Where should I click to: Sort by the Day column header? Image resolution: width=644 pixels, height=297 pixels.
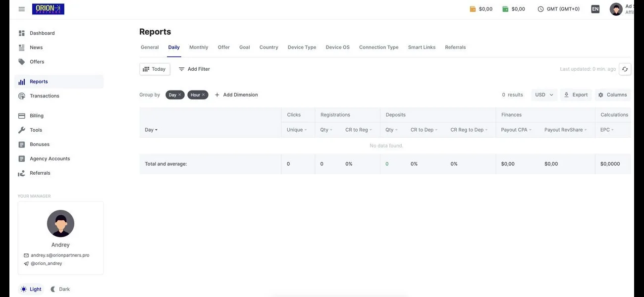[x=151, y=130]
